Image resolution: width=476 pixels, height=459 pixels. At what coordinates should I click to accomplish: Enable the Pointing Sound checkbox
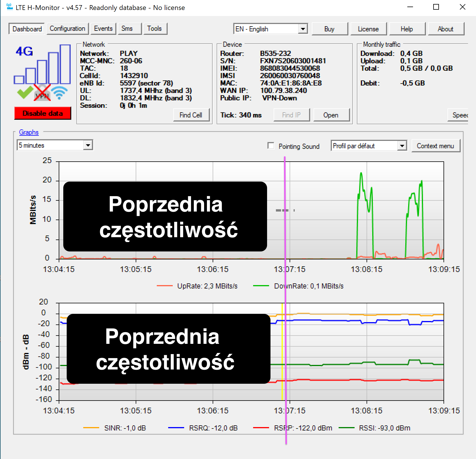[271, 146]
